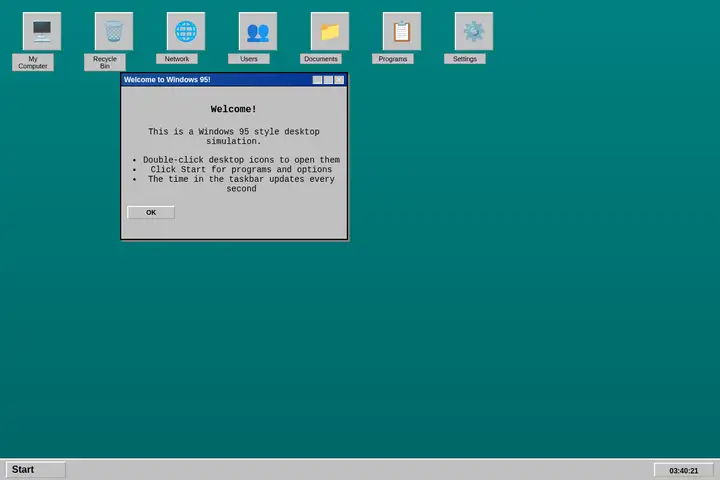
Task: Click the 'Users' icon label
Action: coord(249,59)
